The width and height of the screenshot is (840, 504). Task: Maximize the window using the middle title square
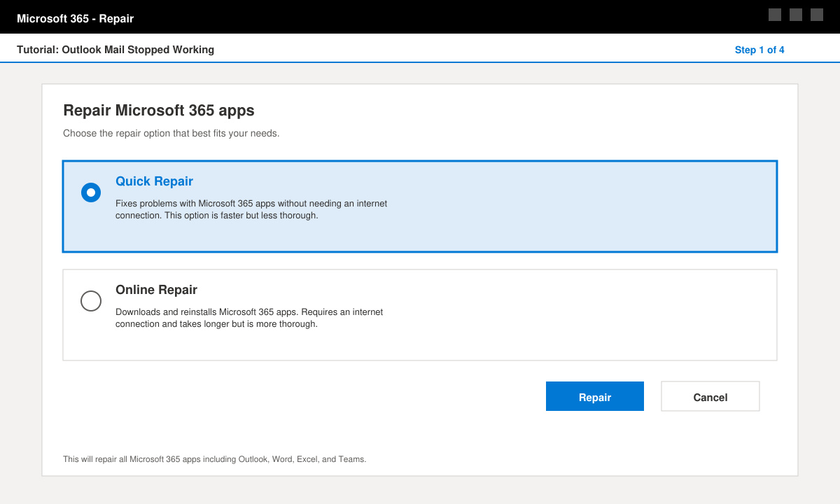coord(796,15)
